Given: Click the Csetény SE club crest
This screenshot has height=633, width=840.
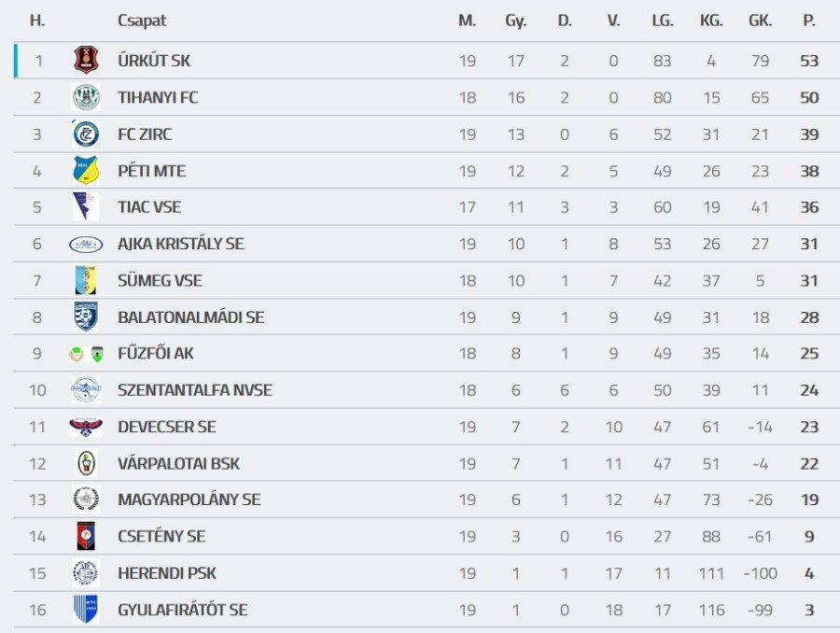Looking at the screenshot, I should 86,536.
